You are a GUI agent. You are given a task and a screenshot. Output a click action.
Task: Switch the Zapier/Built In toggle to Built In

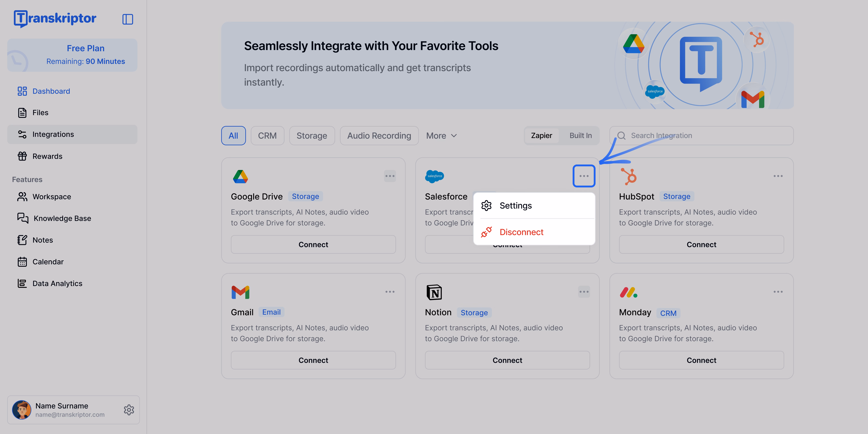click(580, 135)
